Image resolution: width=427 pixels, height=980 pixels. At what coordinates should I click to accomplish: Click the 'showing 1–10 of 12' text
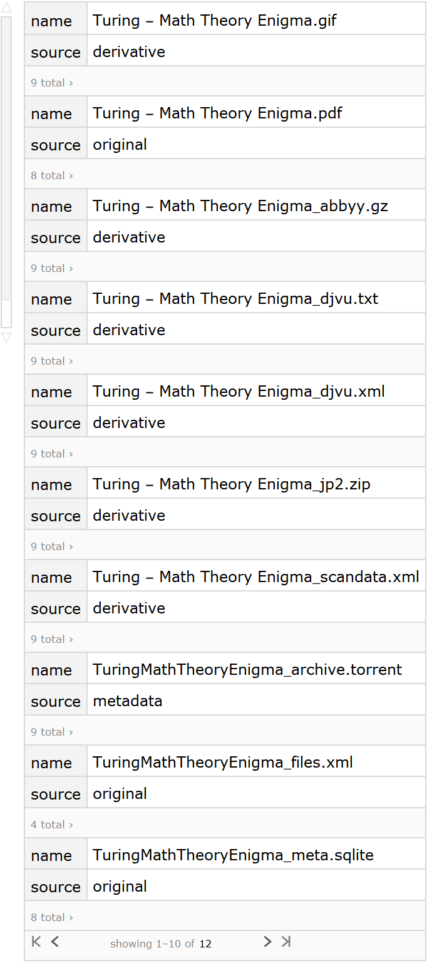161,944
